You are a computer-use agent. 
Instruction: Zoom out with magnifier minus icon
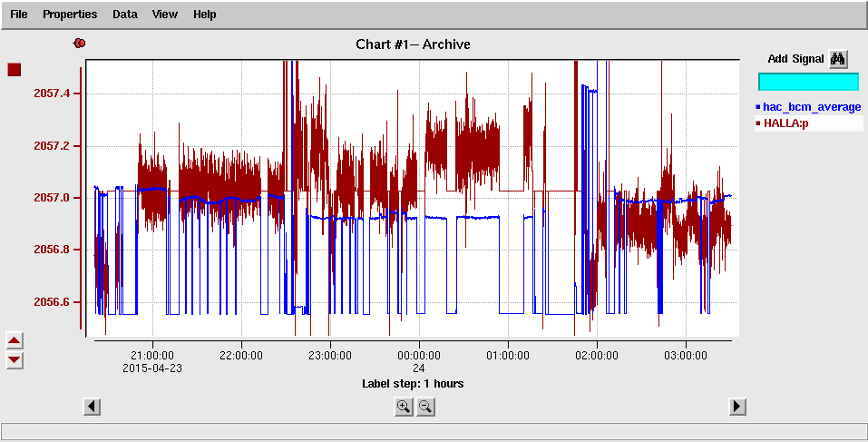425,408
